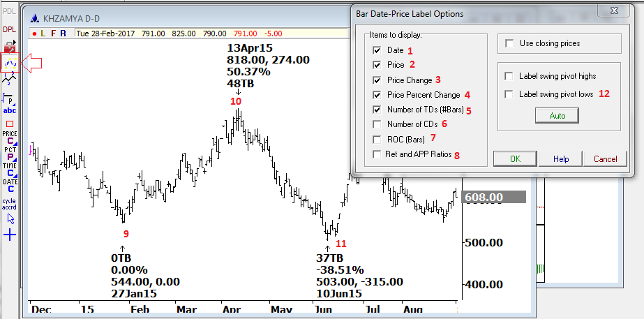Close the Bar Date-Price Label Options dialog
The width and height of the screenshot is (644, 319).
(614, 10)
